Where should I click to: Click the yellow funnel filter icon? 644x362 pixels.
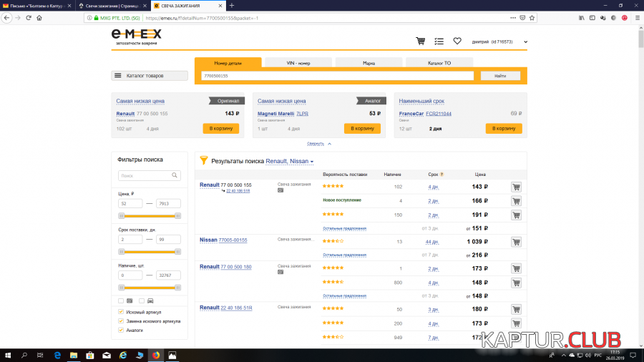(203, 161)
